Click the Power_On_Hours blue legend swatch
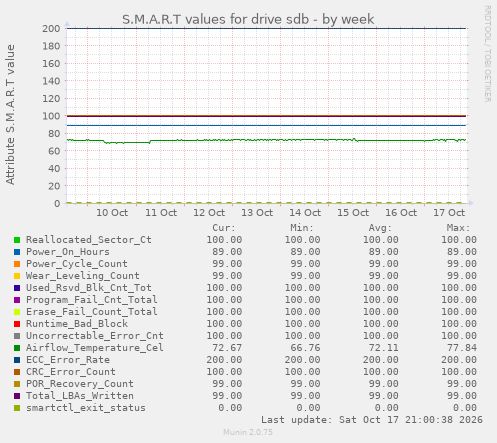Screen dimensions: 497x443 tap(17, 252)
